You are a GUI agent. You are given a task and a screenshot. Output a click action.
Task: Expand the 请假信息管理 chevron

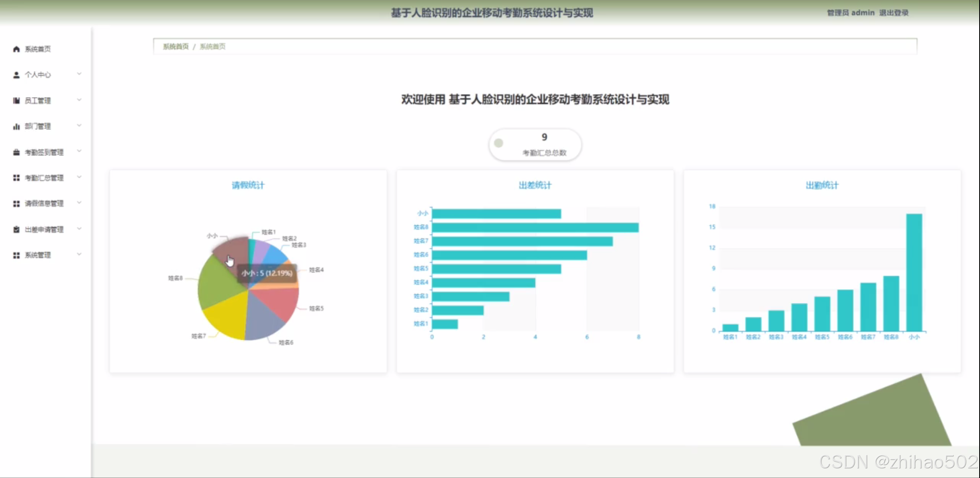(79, 202)
